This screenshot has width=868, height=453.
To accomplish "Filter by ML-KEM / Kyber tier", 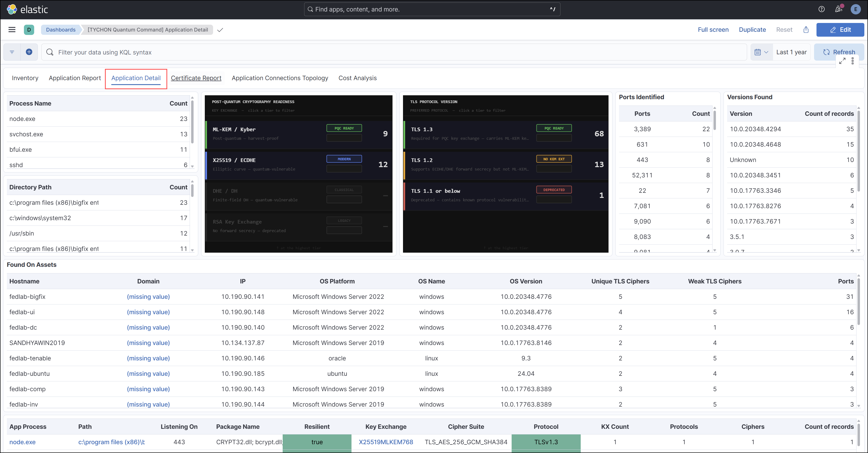I will [x=299, y=134].
